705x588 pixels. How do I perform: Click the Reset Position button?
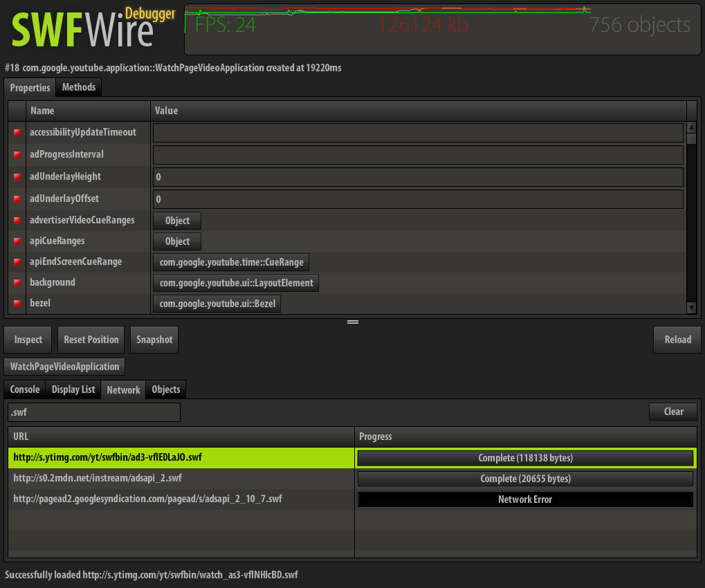(x=91, y=340)
